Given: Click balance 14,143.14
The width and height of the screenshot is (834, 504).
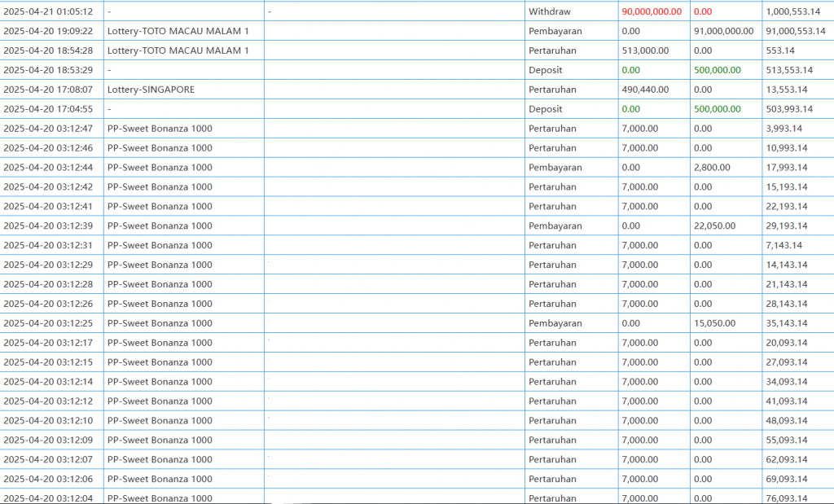Looking at the screenshot, I should 787,265.
